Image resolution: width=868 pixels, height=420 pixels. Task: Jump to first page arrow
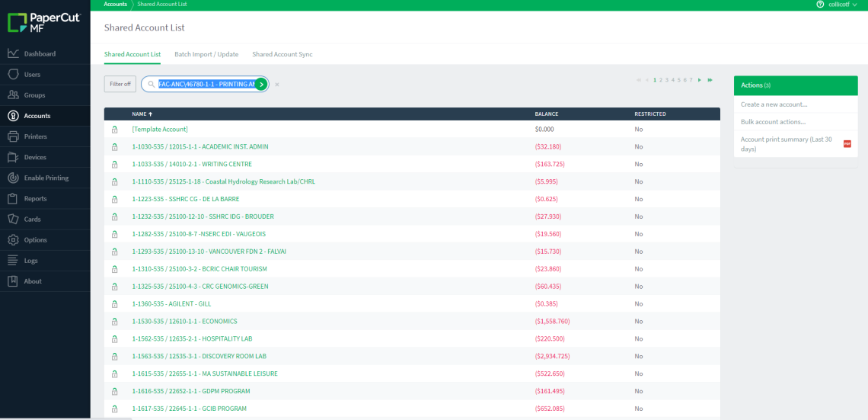click(638, 80)
